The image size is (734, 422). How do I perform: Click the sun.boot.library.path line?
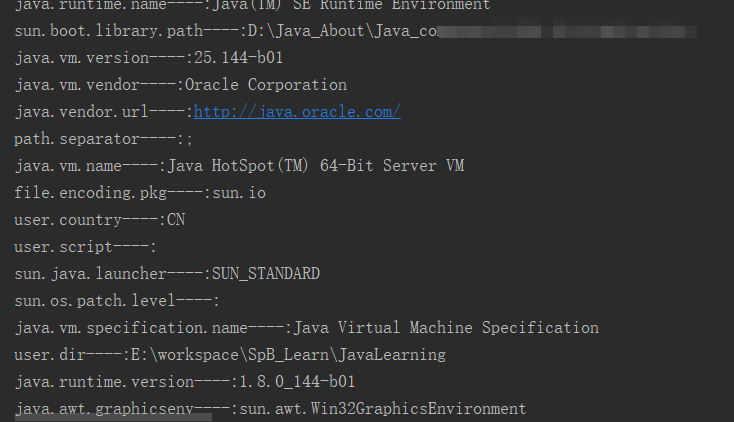tap(355, 31)
